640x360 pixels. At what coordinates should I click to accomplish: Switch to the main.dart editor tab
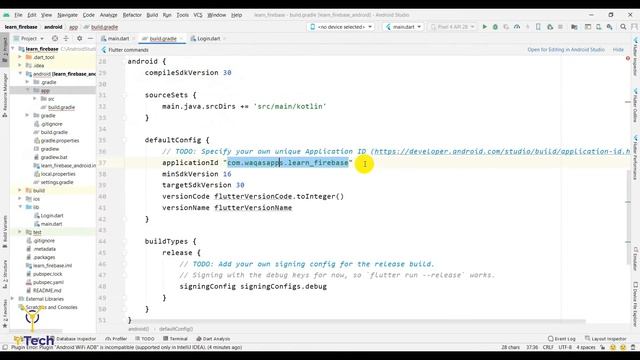click(118, 39)
